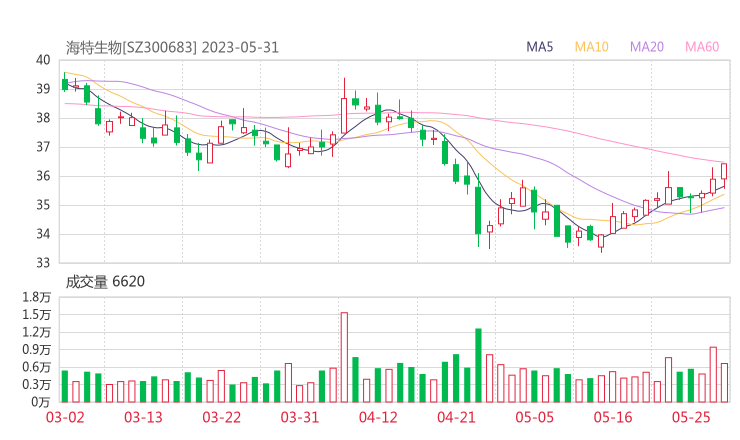Image resolution: width=740 pixels, height=440 pixels.
Task: Select the tallest green volume bar above 1.2万
Action: pyautogui.click(x=478, y=365)
